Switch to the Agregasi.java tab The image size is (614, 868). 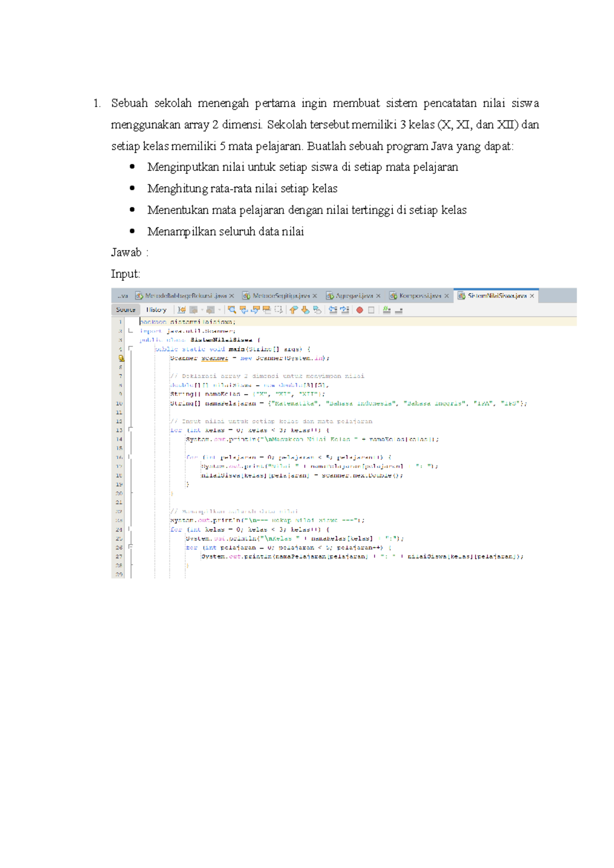tap(354, 296)
